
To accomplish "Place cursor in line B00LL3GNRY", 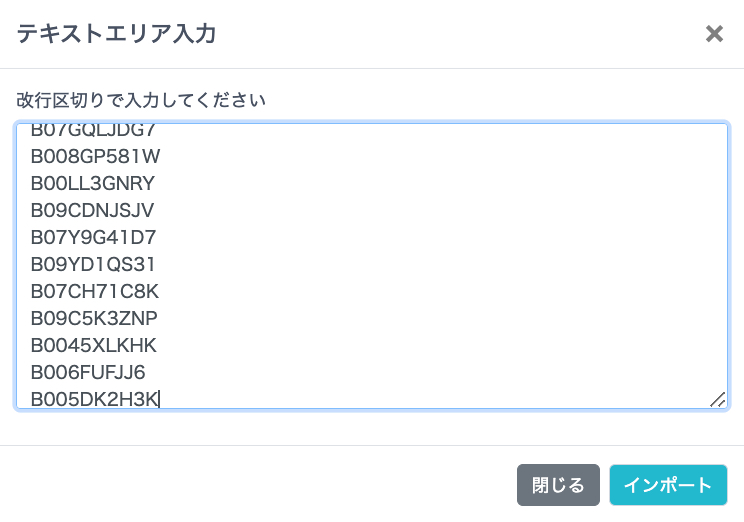I will (93, 183).
